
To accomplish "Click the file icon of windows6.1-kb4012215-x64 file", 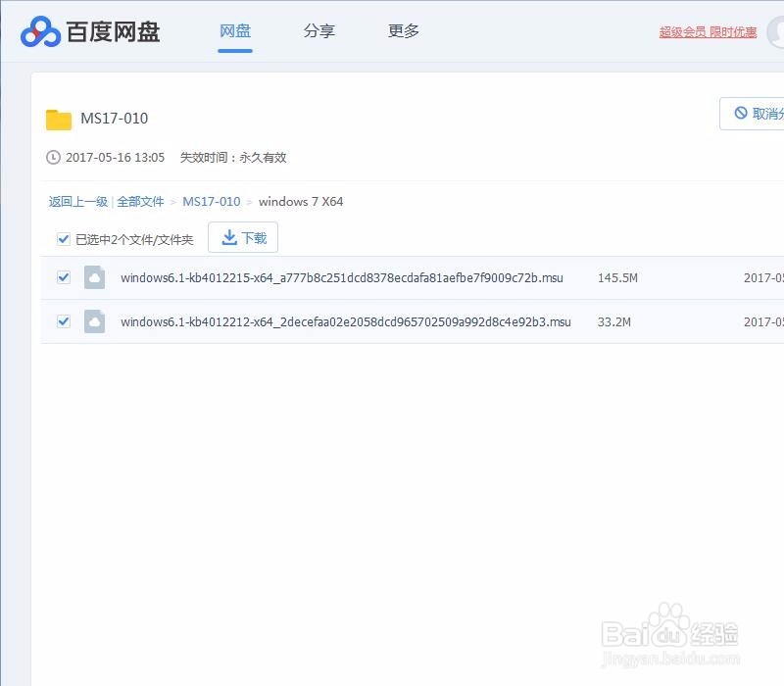I will pyautogui.click(x=94, y=277).
